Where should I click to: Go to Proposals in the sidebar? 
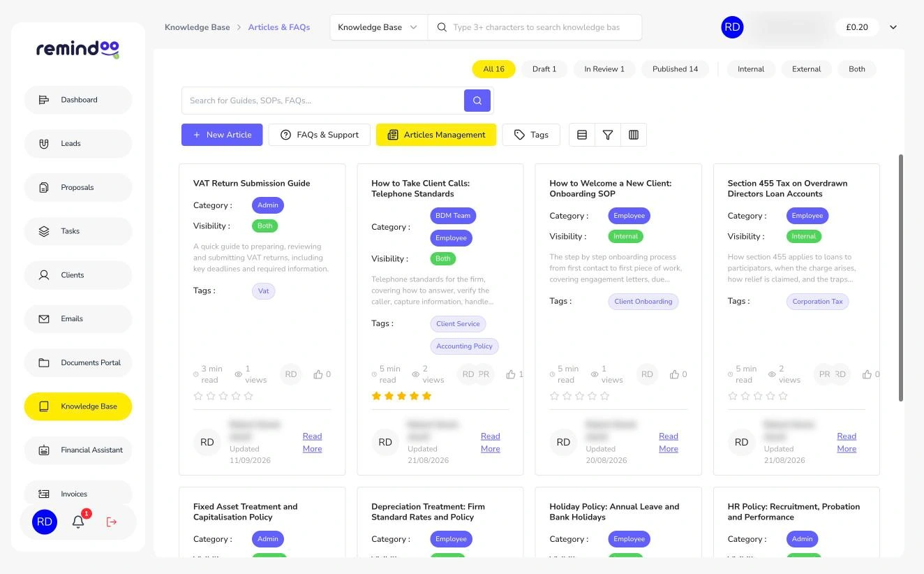tap(77, 187)
